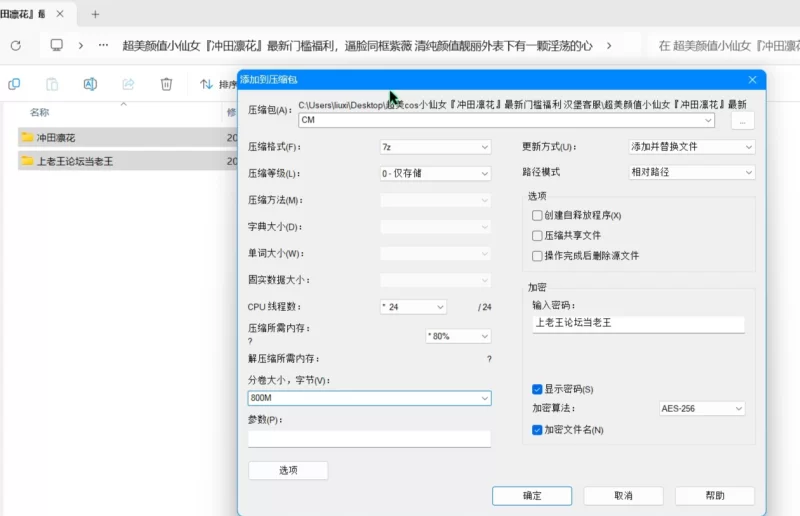Image resolution: width=800 pixels, height=516 pixels.
Task: Close the current Explorer tab
Action: (x=60, y=14)
